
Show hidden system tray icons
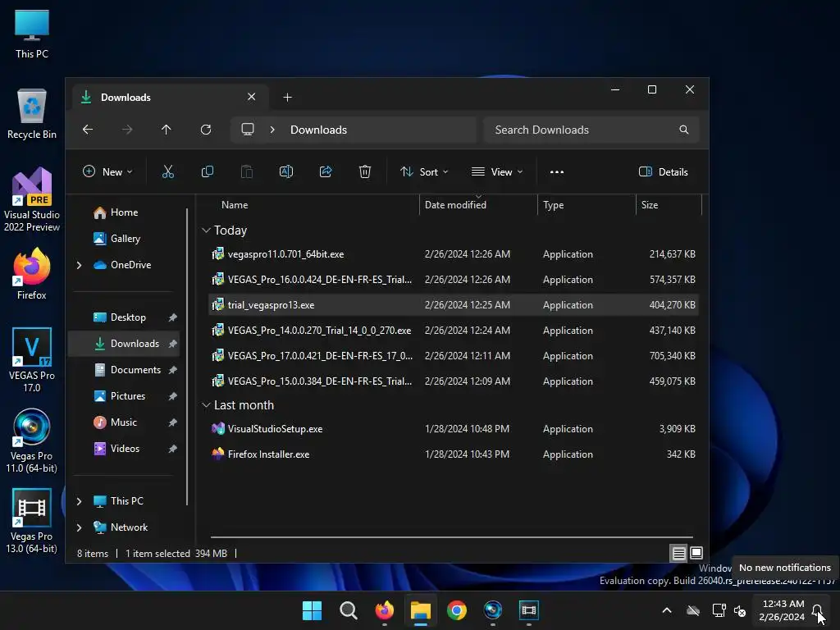[x=667, y=610]
